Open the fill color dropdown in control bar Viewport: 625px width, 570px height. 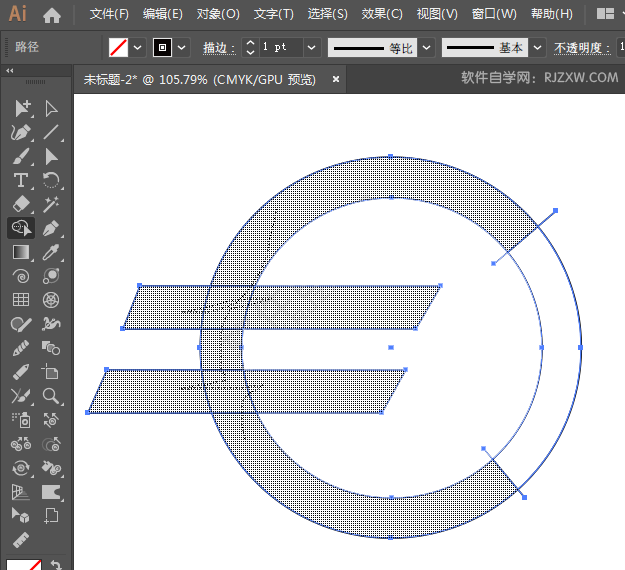[139, 48]
